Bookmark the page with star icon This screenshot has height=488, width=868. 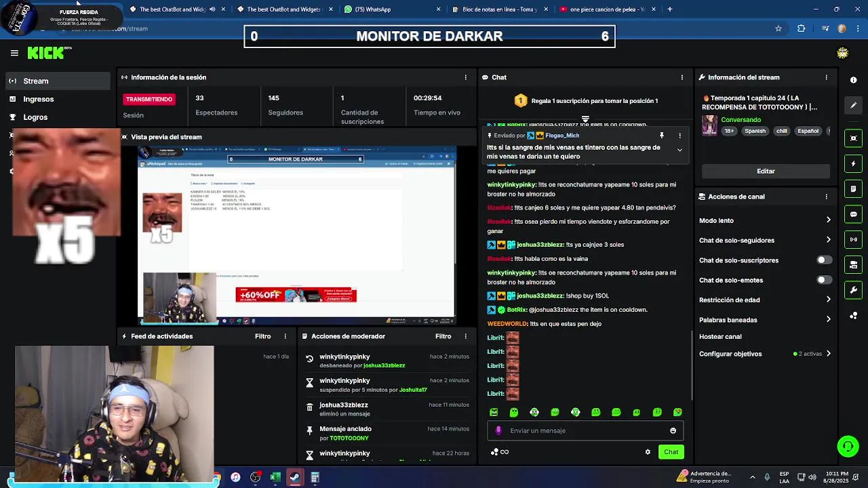(x=778, y=28)
